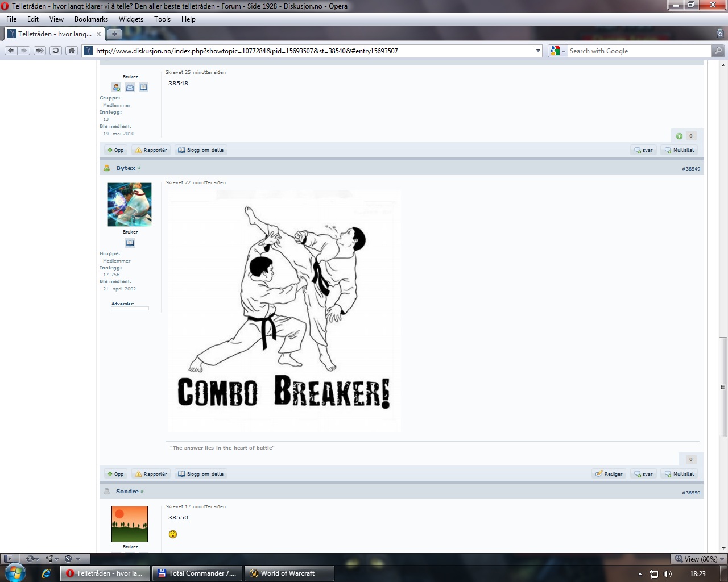Viewport: 728px width, 582px height.
Task: Open Opera Turbo dropdown in status bar
Action: click(72, 559)
